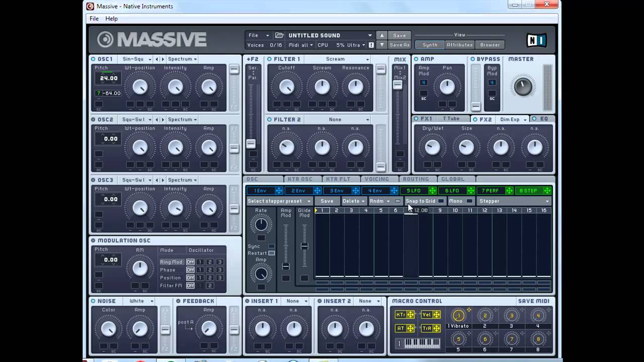Viewport: 644px width, 362px height.
Task: Click the Massive logo
Action: [152, 39]
